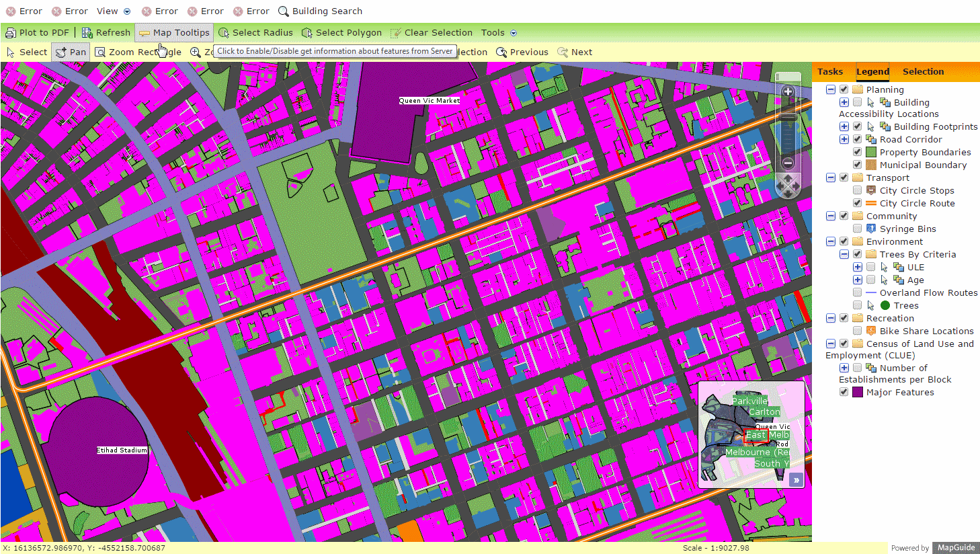This screenshot has height=554, width=980.
Task: Check the Syringe Bins layer
Action: tap(857, 229)
